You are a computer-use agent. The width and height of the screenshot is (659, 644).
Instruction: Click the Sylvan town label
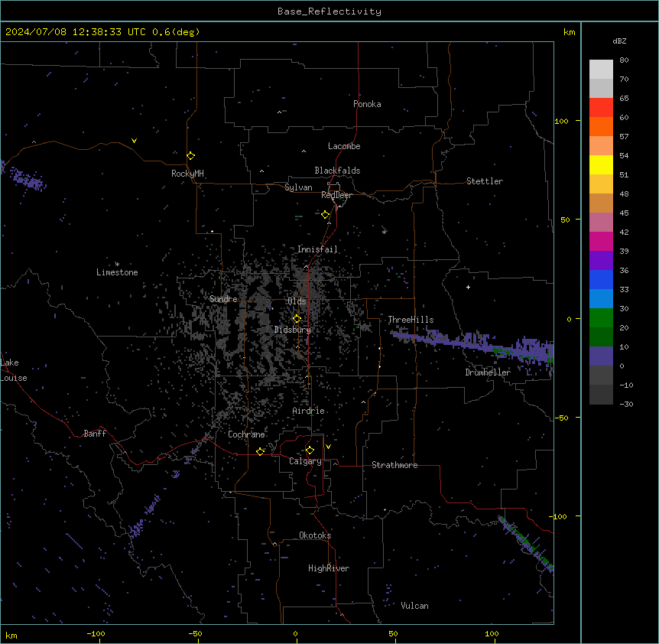click(298, 187)
